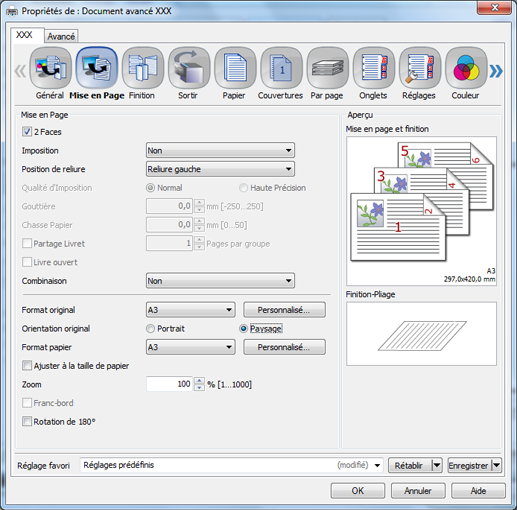The image size is (517, 510).
Task: Click the Couleur color wheel icon
Action: coord(466,68)
